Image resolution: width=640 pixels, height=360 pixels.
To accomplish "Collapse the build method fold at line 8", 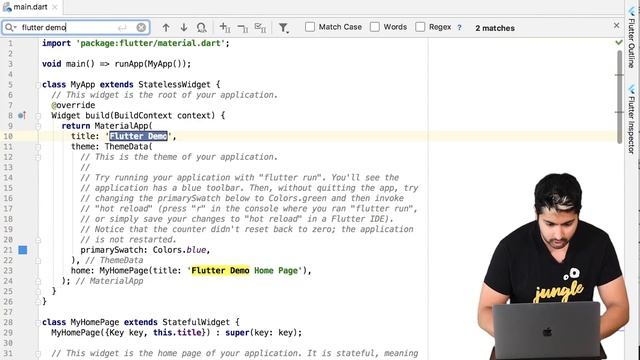I will 38,116.
